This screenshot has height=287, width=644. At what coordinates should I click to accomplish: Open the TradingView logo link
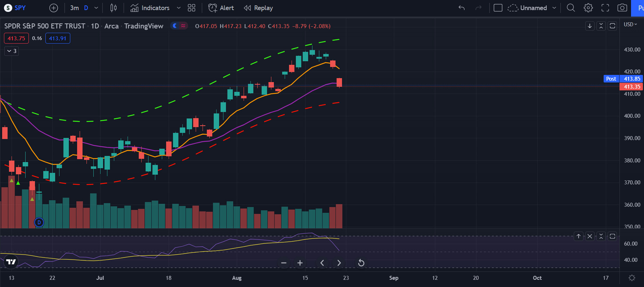point(11,262)
